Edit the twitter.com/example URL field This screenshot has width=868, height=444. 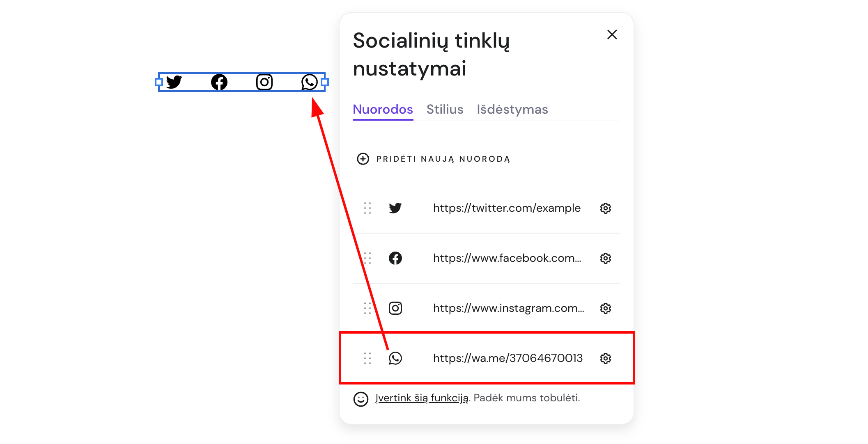[x=507, y=208]
